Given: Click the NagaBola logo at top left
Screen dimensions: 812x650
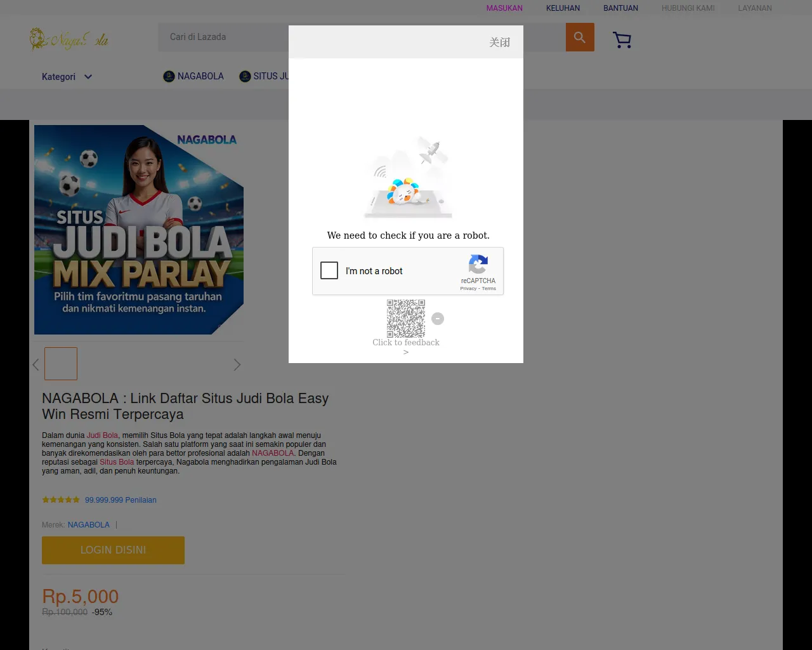Looking at the screenshot, I should pyautogui.click(x=69, y=39).
